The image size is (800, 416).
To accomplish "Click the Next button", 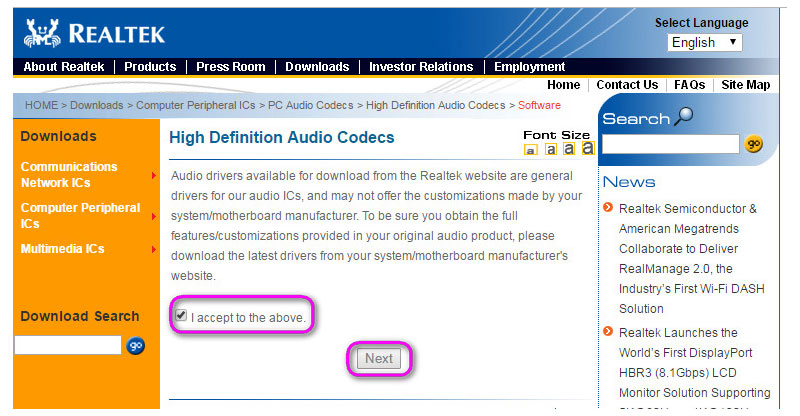I will click(x=379, y=358).
